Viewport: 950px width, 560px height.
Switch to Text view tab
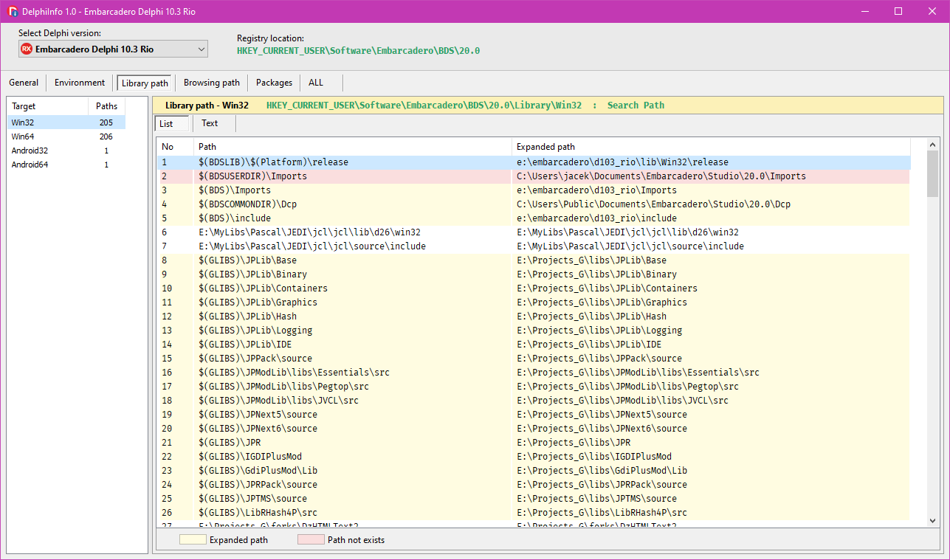pos(210,124)
